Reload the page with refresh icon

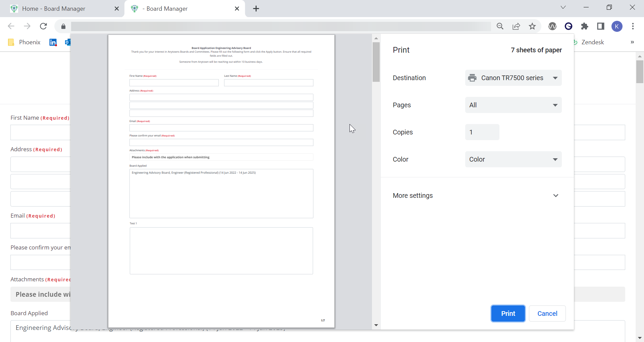click(43, 26)
